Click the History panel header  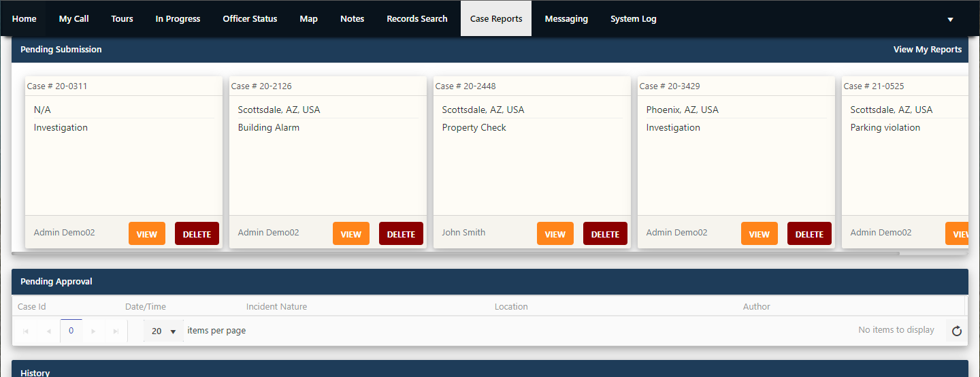(490, 369)
